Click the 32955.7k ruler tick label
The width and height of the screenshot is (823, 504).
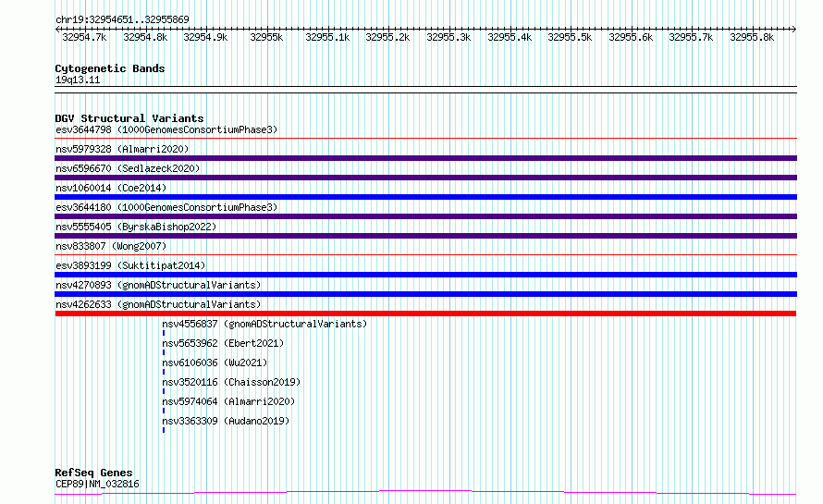(x=691, y=37)
